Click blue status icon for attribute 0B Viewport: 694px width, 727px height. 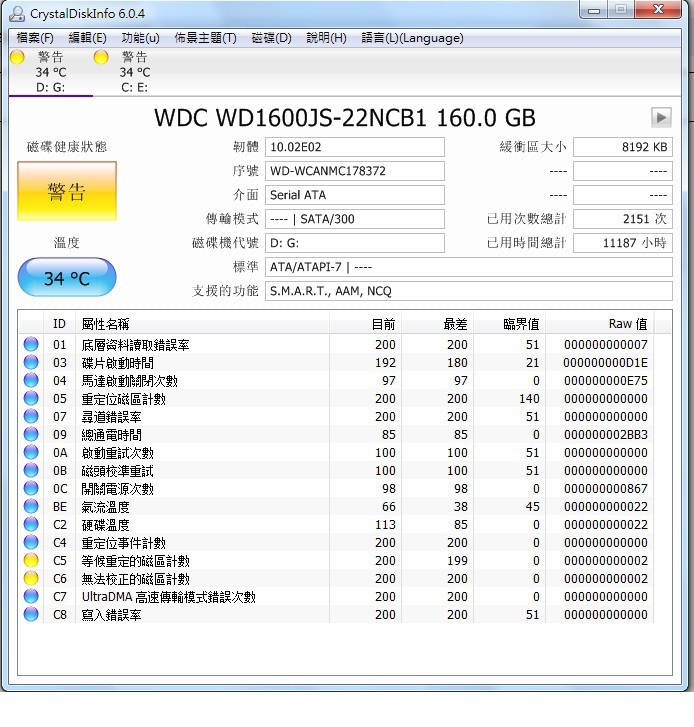[31, 470]
